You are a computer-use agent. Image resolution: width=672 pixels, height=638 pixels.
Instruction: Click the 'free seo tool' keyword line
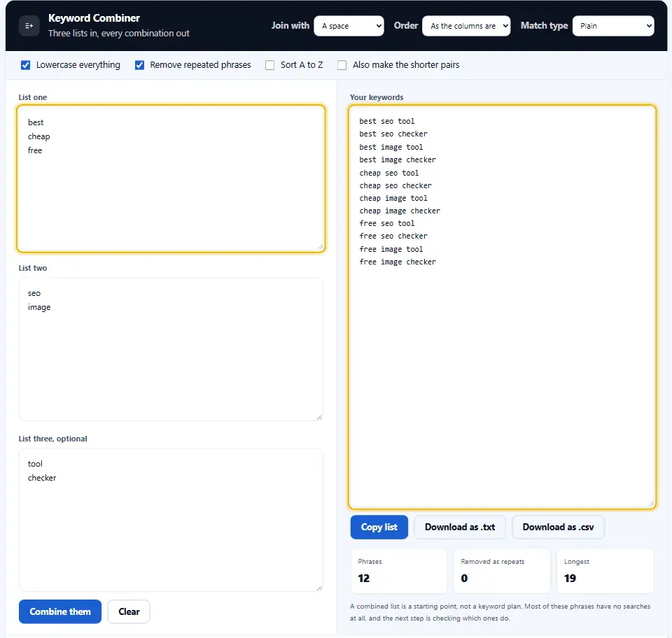point(387,224)
